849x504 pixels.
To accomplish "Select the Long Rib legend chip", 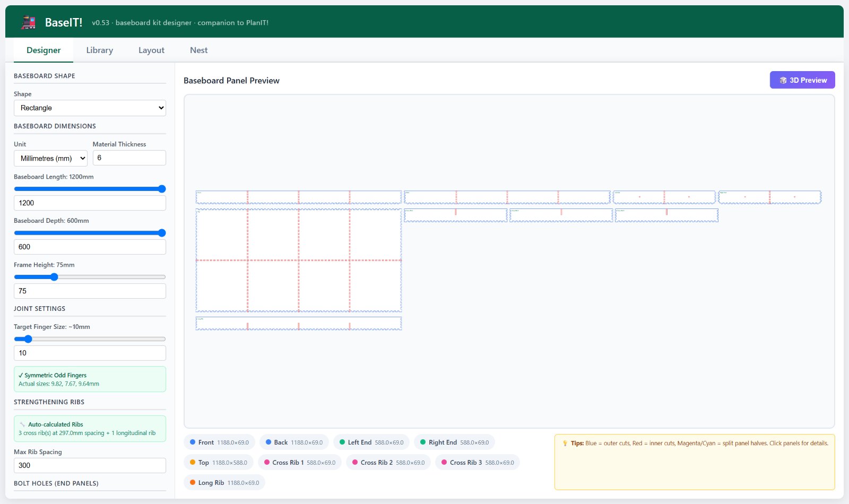I will click(x=224, y=483).
